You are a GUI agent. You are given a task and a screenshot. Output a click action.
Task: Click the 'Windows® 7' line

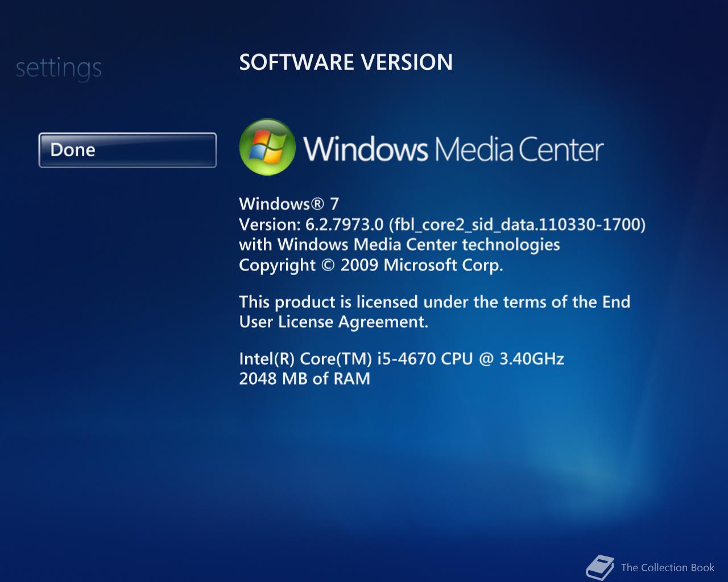[x=289, y=203]
